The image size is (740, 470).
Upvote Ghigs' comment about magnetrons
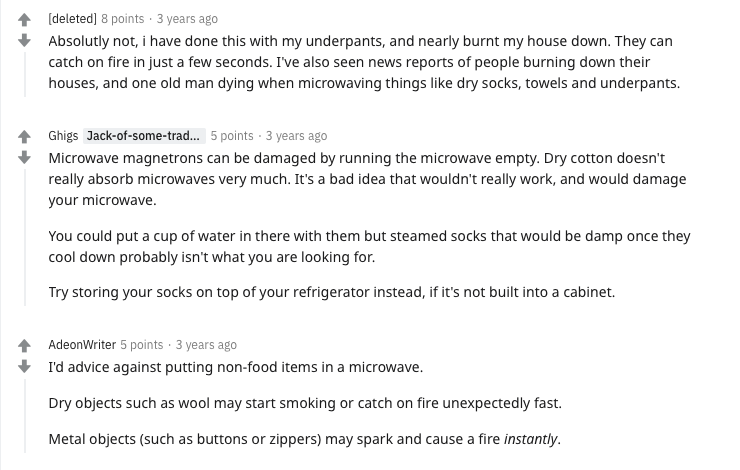tap(24, 137)
